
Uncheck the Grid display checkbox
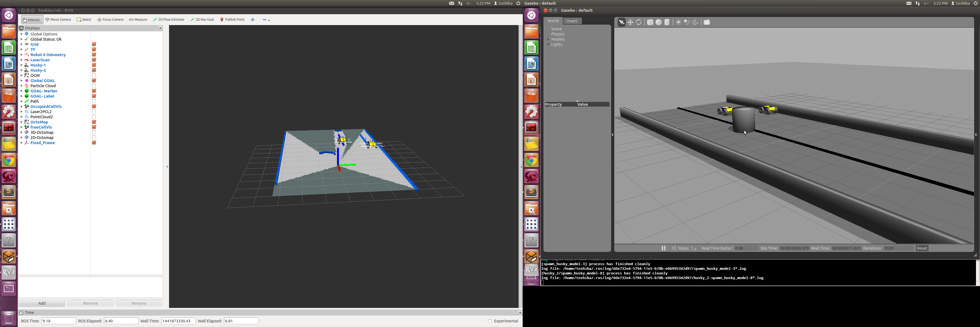tap(94, 44)
